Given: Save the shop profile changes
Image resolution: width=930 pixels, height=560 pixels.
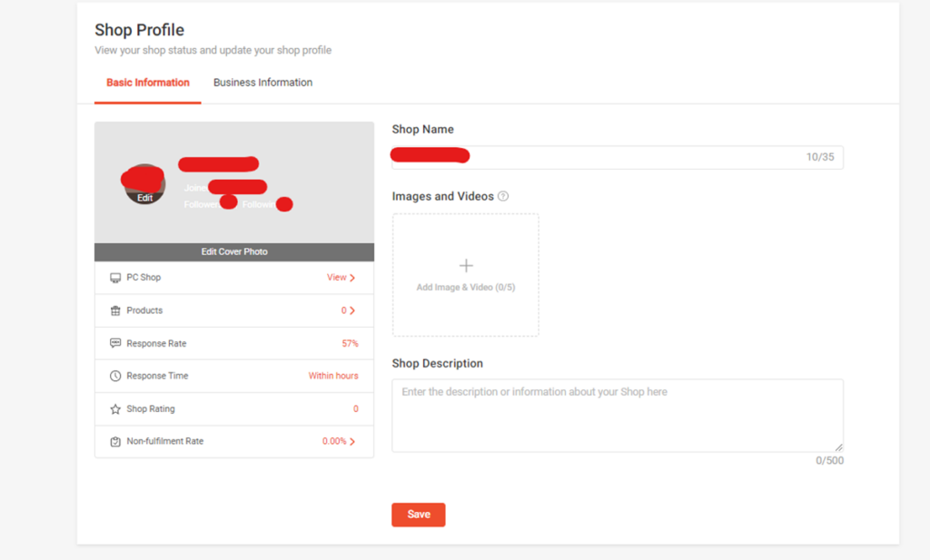Looking at the screenshot, I should pos(418,514).
